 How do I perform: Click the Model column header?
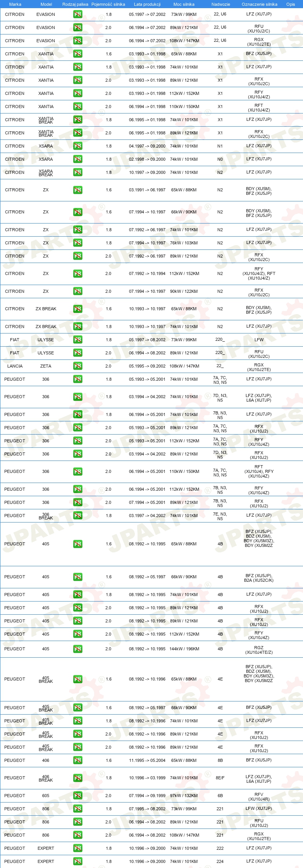(46, 4)
